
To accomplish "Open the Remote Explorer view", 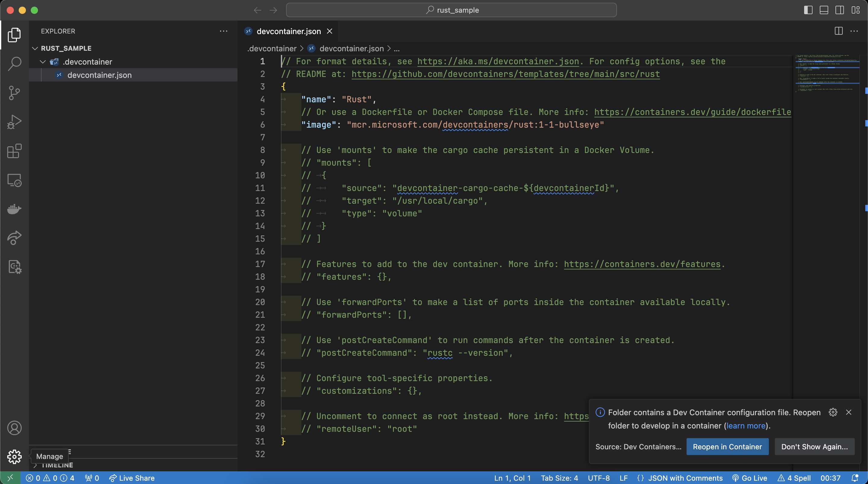I will click(x=14, y=180).
